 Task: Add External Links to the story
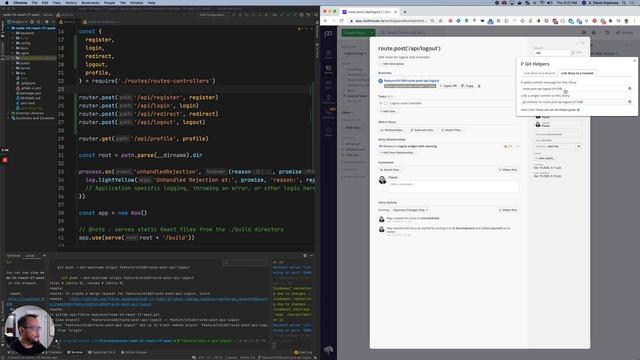(x=422, y=130)
